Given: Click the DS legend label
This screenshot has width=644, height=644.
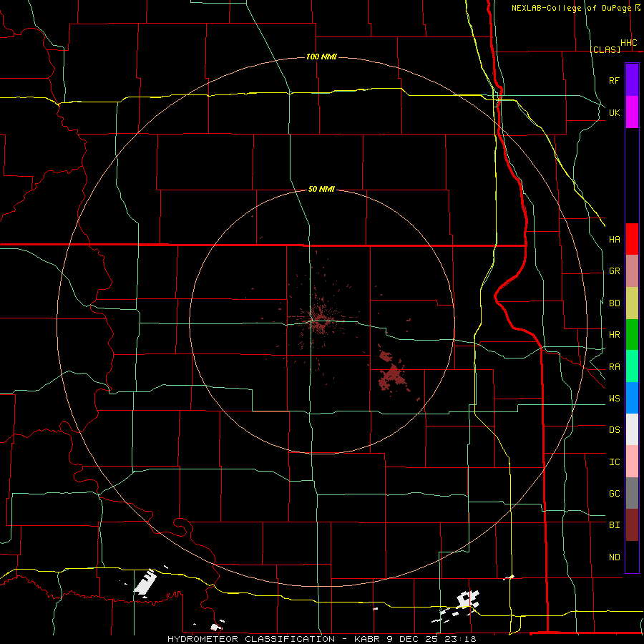Looking at the screenshot, I should [614, 430].
